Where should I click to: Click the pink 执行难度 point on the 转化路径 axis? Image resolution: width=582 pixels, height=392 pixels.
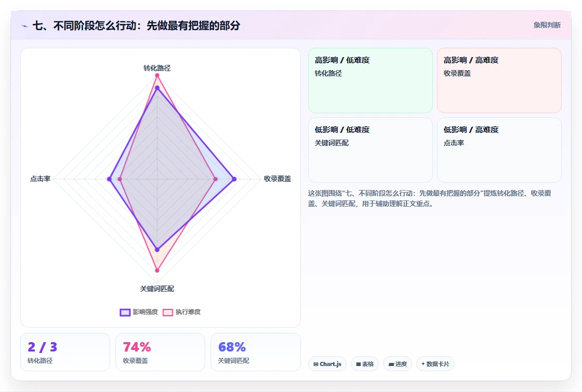point(157,75)
